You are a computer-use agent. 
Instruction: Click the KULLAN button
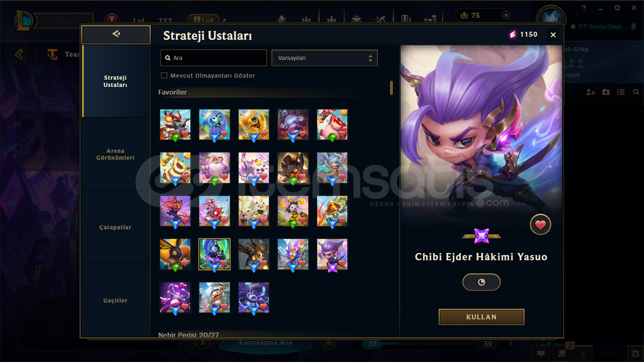pos(481,317)
